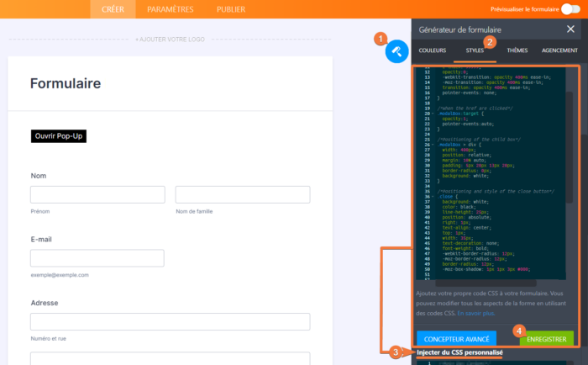588x365 pixels.
Task: Select the E-mail input box
Action: (97, 258)
